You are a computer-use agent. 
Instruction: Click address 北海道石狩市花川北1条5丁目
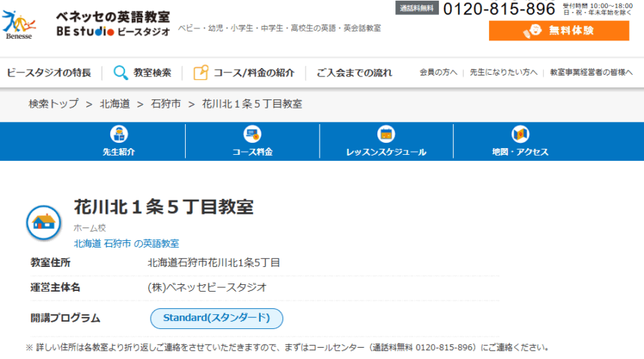(213, 263)
